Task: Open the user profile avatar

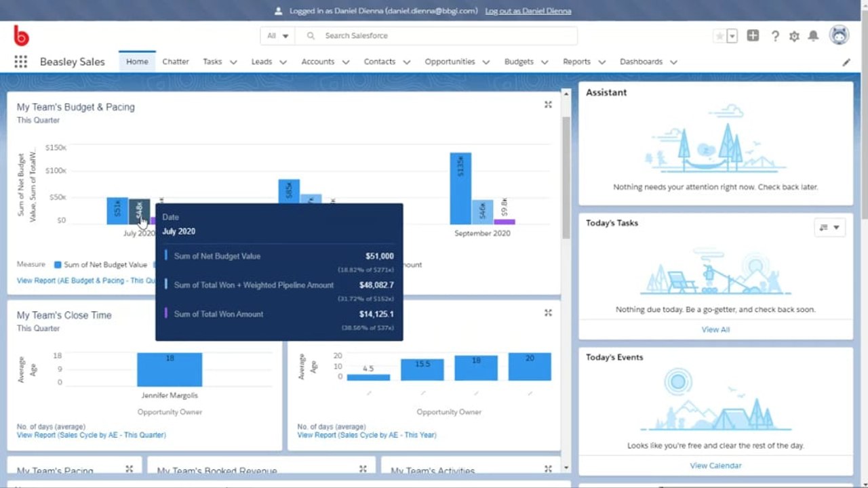Action: [x=840, y=35]
